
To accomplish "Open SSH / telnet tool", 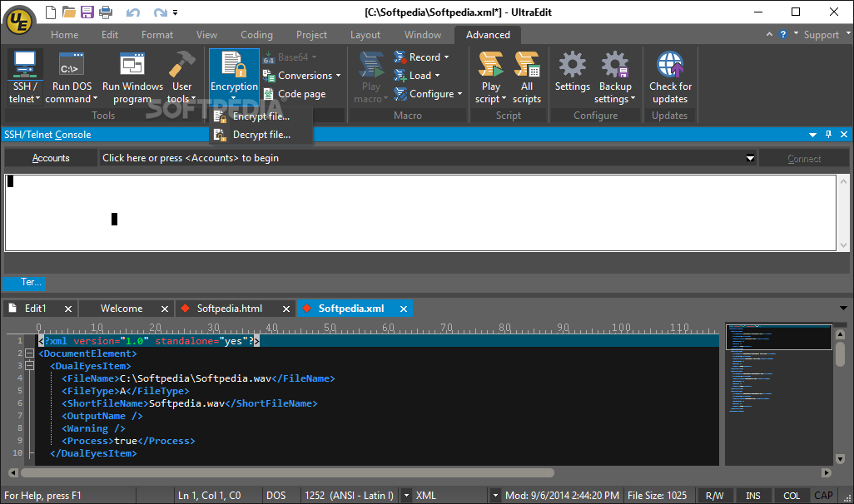I will click(x=24, y=77).
